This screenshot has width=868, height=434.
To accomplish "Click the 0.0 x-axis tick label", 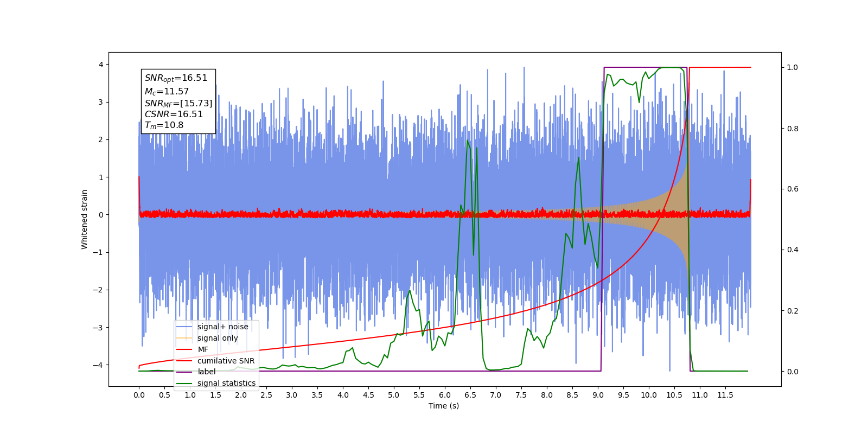I will pyautogui.click(x=139, y=395).
